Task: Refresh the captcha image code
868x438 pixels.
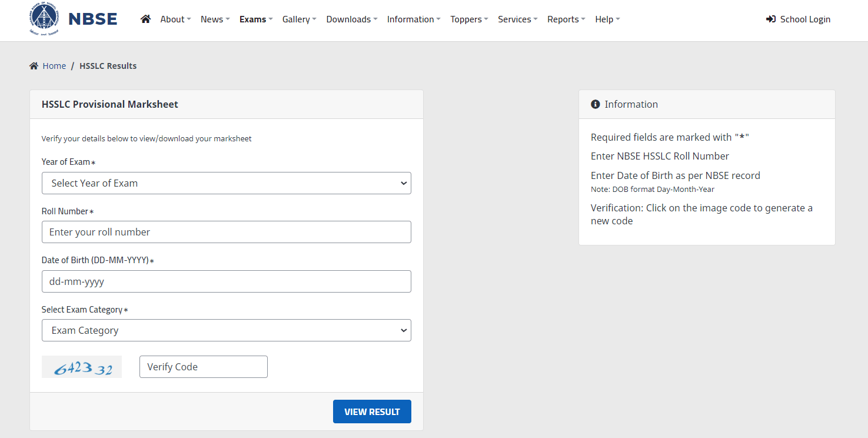Action: point(82,367)
